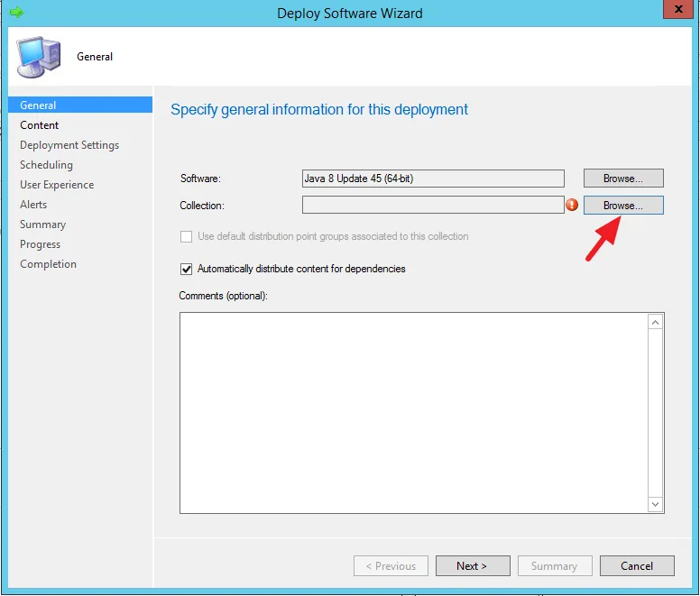
Task: Click the green arrow wizard icon in title bar
Action: [16, 12]
